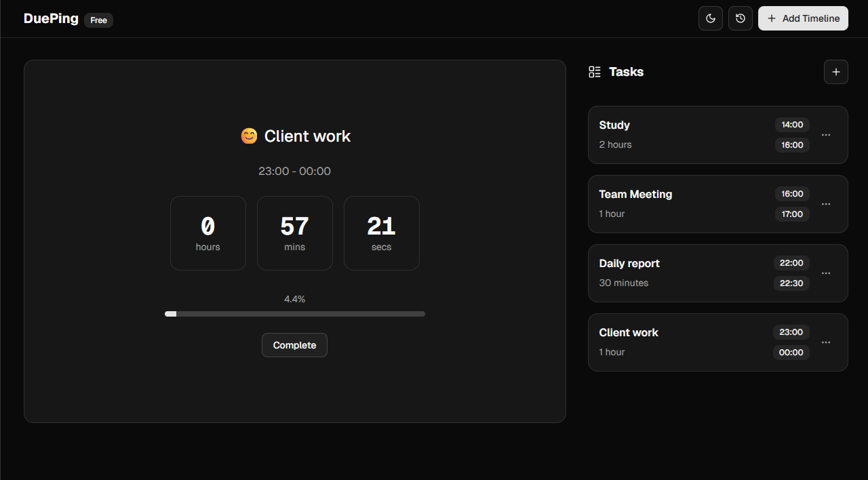The image size is (868, 480).
Task: Open the Study task options menu
Action: coord(826,135)
